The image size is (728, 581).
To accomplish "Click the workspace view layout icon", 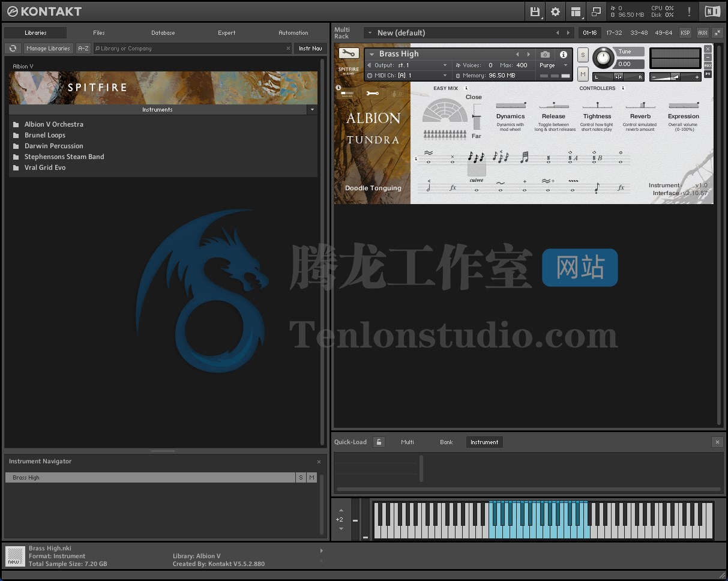I will tap(576, 11).
